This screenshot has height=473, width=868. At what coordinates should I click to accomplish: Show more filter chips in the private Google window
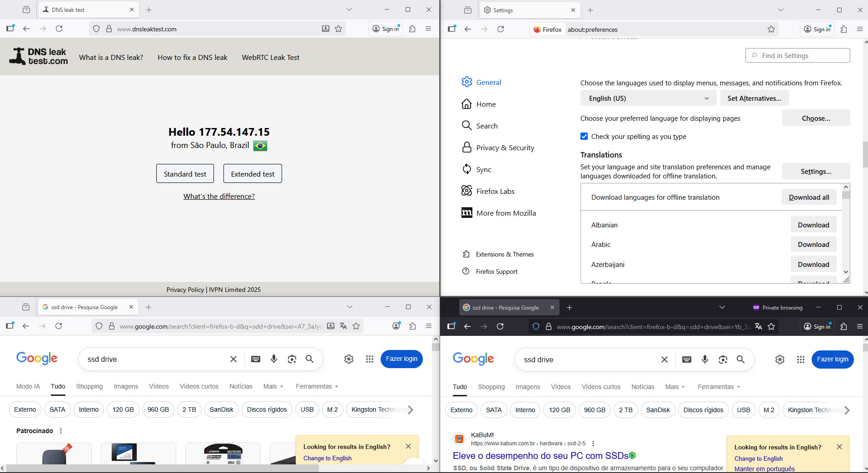pos(847,410)
